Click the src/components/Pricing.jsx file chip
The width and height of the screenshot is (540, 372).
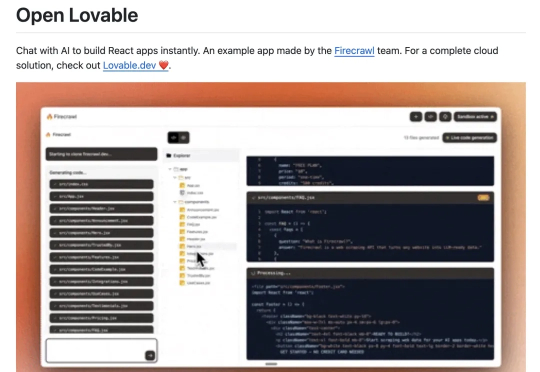102,318
